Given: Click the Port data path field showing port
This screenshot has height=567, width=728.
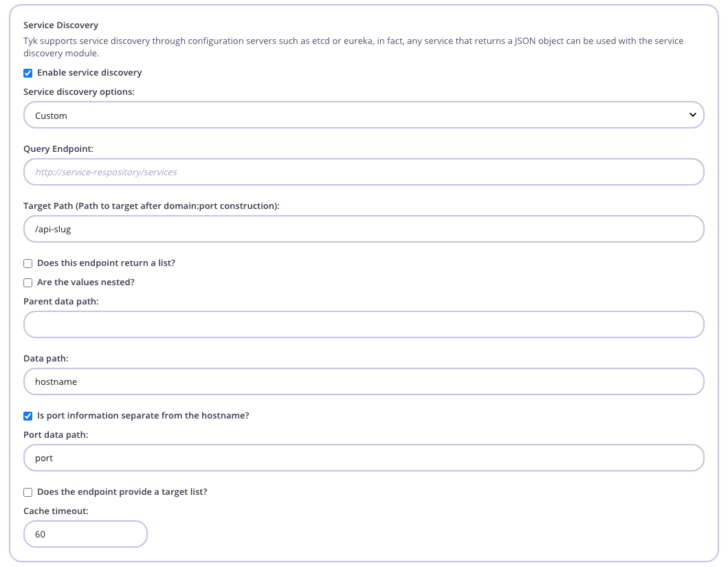Looking at the screenshot, I should [364, 457].
